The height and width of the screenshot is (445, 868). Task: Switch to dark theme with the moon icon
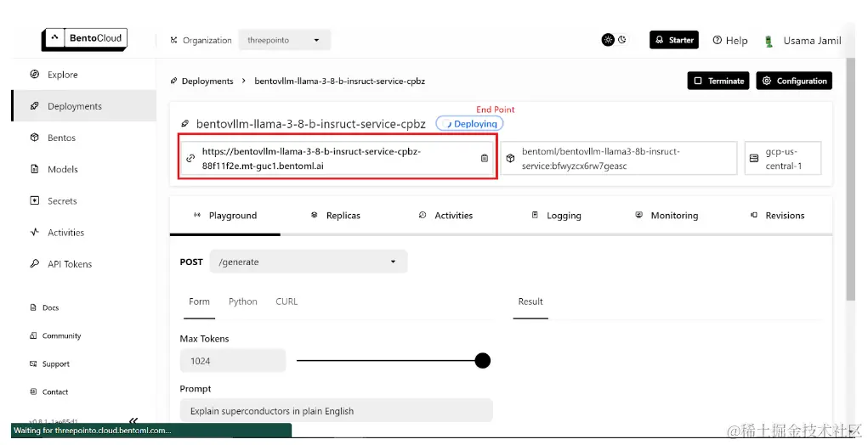click(x=622, y=40)
